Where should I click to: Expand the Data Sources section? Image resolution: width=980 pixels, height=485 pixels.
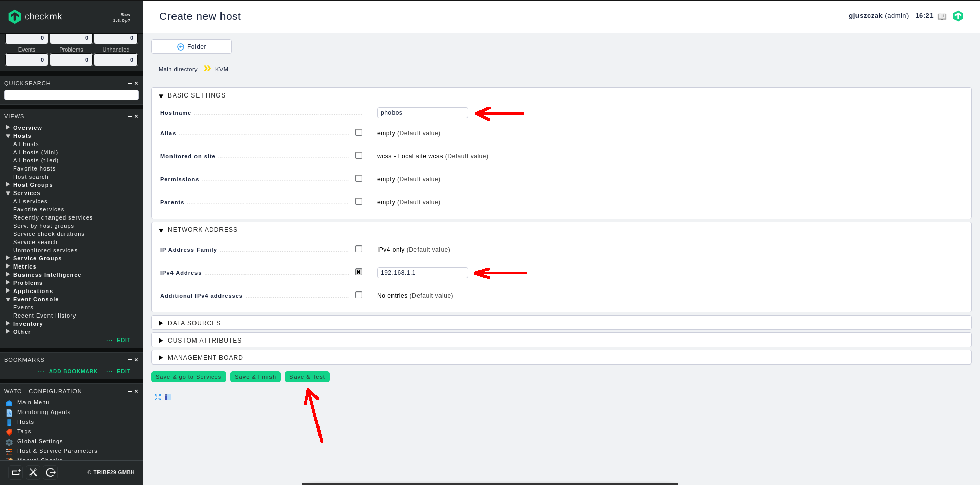click(x=194, y=323)
